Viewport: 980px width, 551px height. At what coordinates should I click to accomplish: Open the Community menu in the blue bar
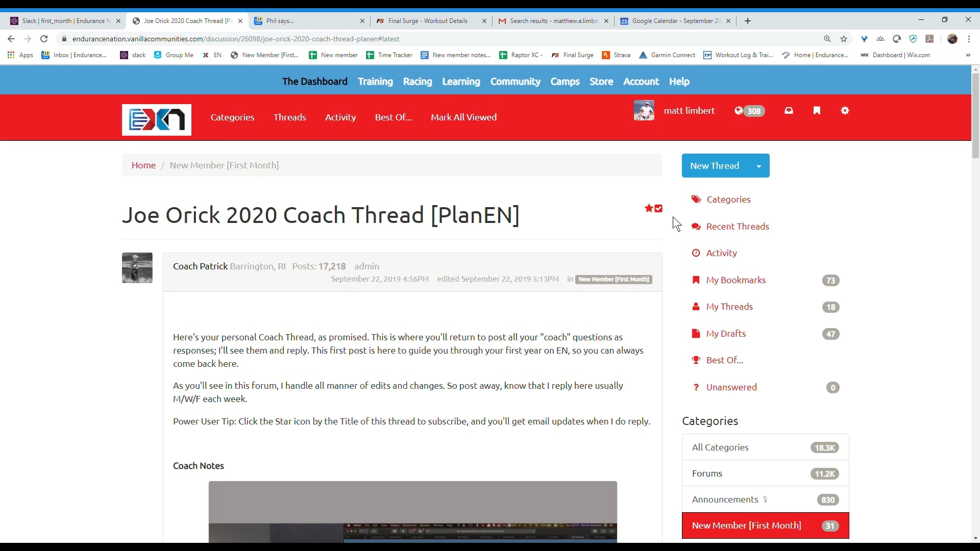click(x=515, y=82)
